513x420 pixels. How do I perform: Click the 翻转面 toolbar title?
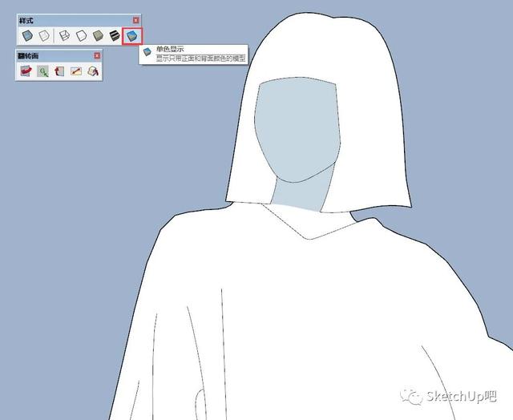pos(28,56)
